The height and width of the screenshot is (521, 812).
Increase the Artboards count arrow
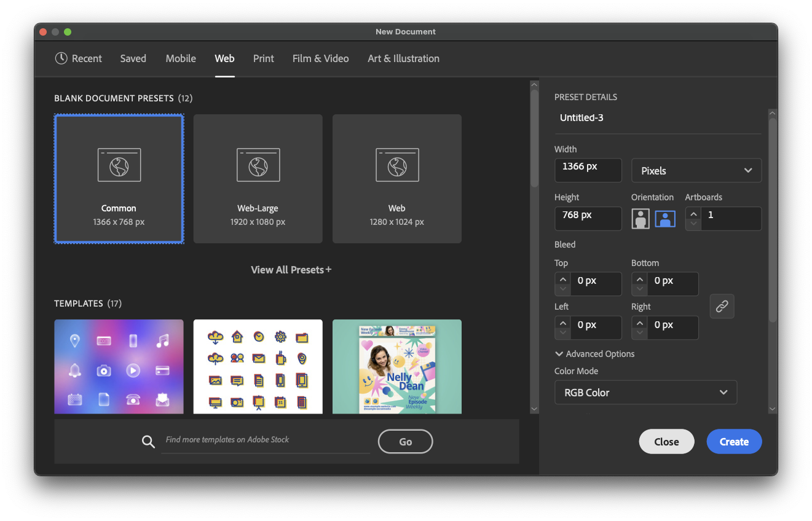pyautogui.click(x=693, y=214)
